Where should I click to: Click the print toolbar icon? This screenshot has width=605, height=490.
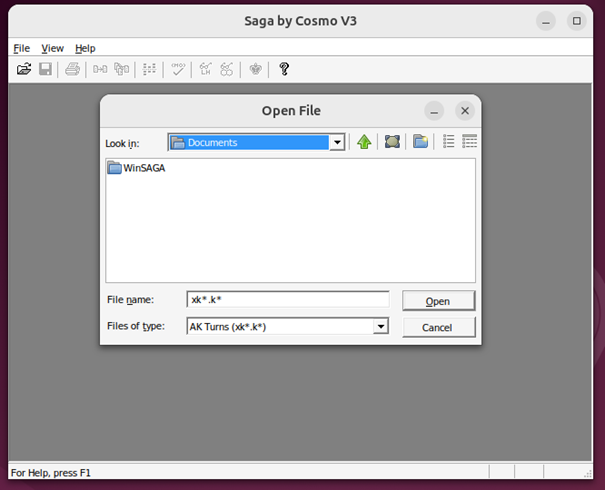pos(72,69)
